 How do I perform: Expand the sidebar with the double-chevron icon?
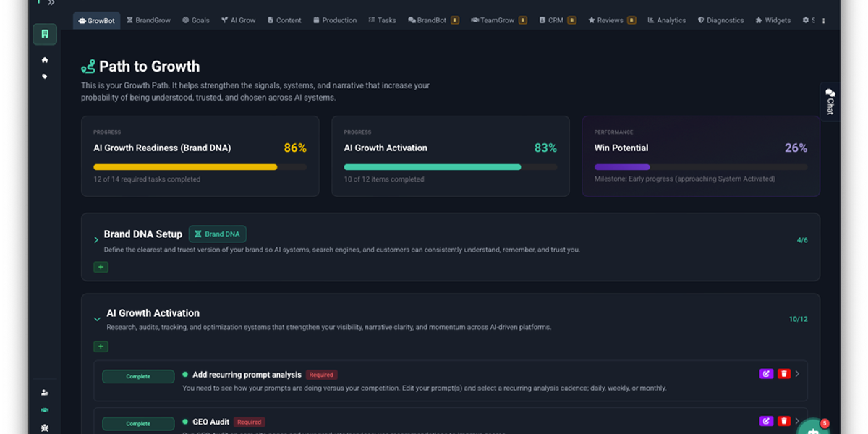coord(51,3)
